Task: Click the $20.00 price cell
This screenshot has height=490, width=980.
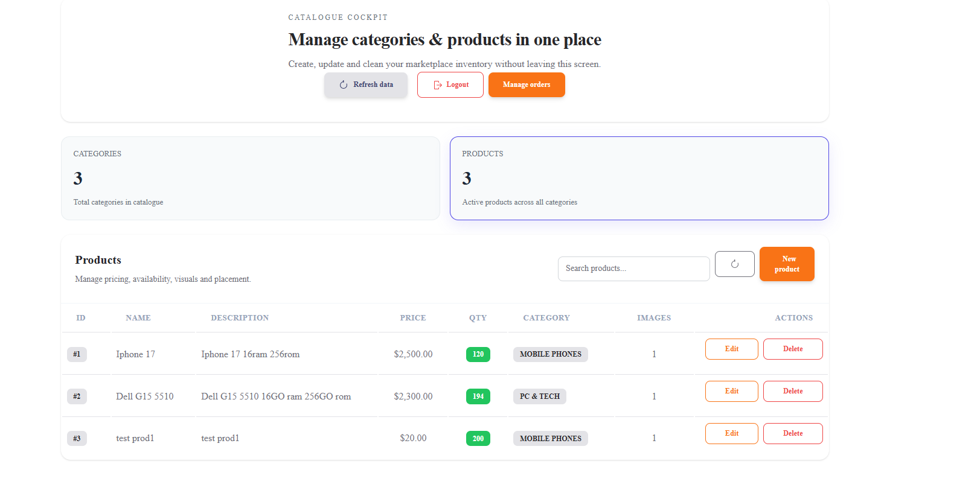Action: coord(413,438)
